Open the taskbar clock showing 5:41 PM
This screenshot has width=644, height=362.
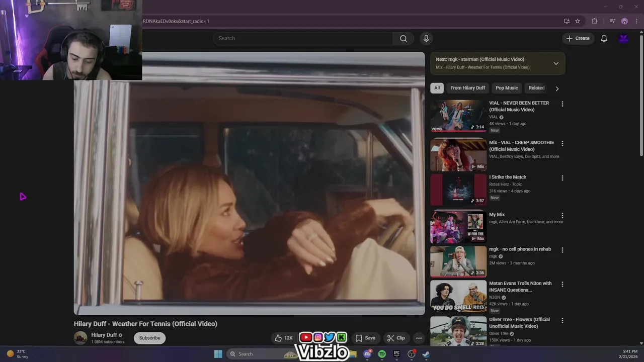pyautogui.click(x=630, y=354)
